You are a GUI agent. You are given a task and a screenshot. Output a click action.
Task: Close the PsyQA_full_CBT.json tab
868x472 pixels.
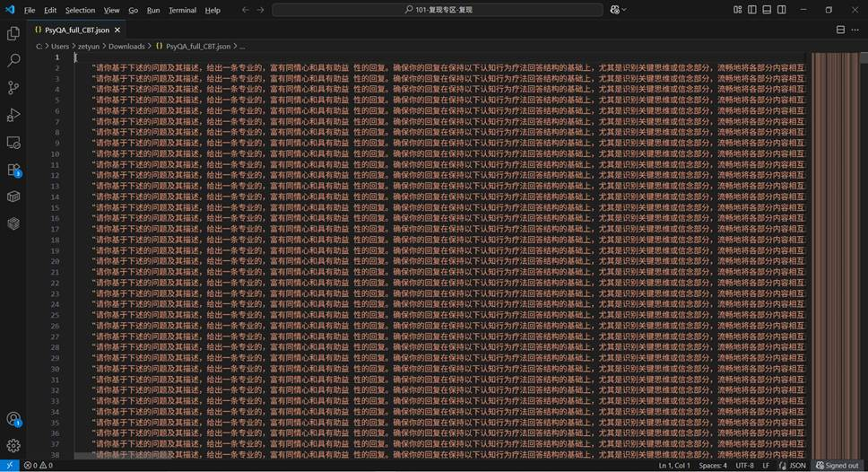[117, 30]
